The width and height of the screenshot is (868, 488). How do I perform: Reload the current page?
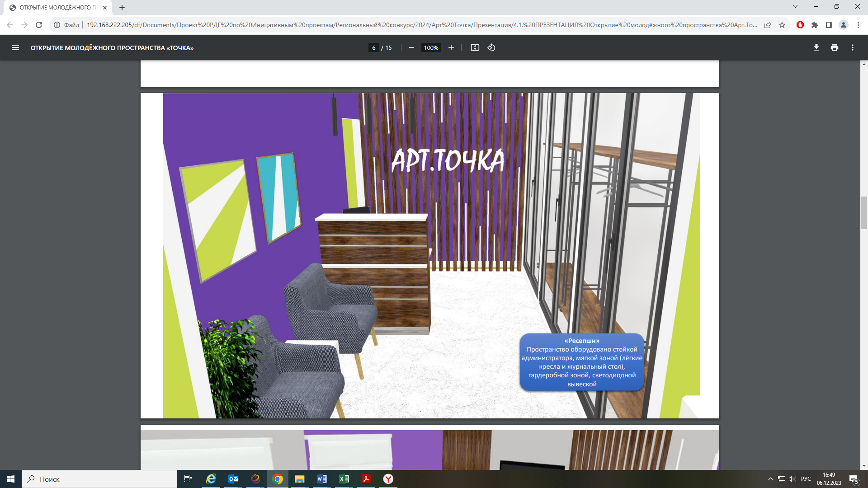point(39,25)
